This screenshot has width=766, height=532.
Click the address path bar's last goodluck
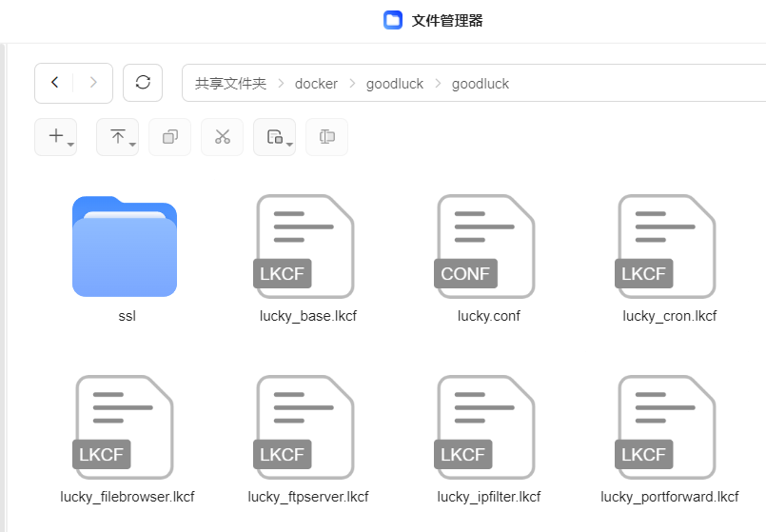481,84
